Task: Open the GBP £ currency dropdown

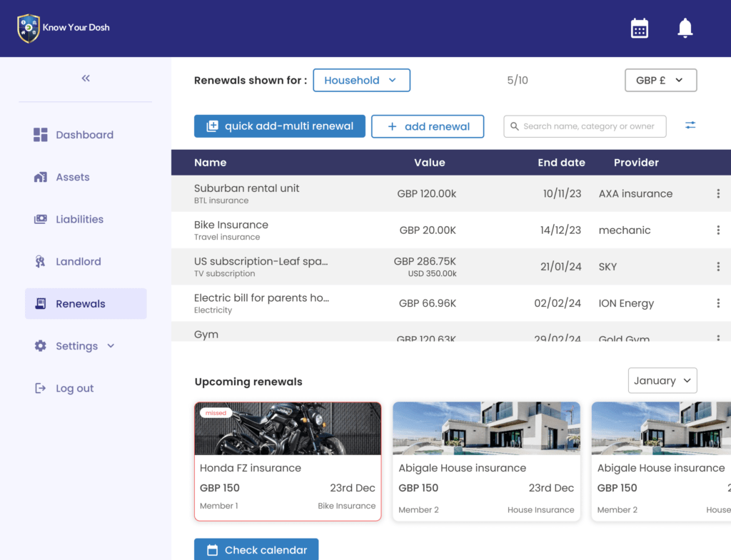Action: pos(660,81)
